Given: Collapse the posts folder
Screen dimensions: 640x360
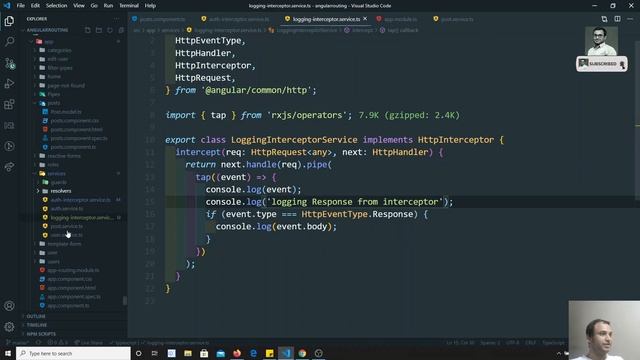Looking at the screenshot, I should coord(53,103).
